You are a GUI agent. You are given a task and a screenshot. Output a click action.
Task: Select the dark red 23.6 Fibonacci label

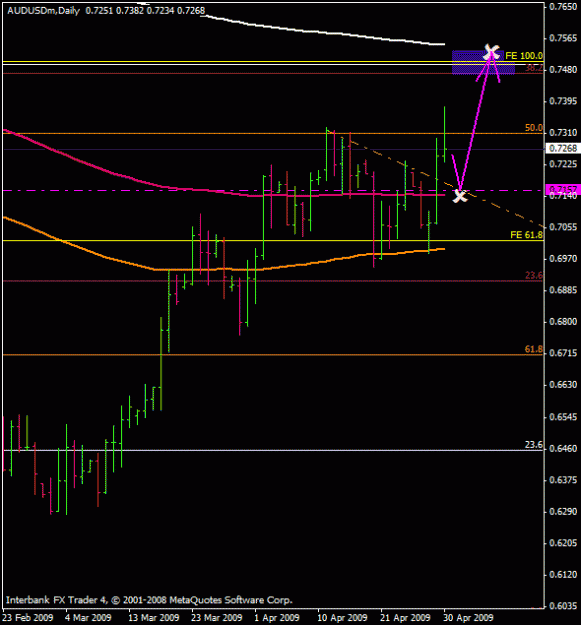[x=534, y=275]
